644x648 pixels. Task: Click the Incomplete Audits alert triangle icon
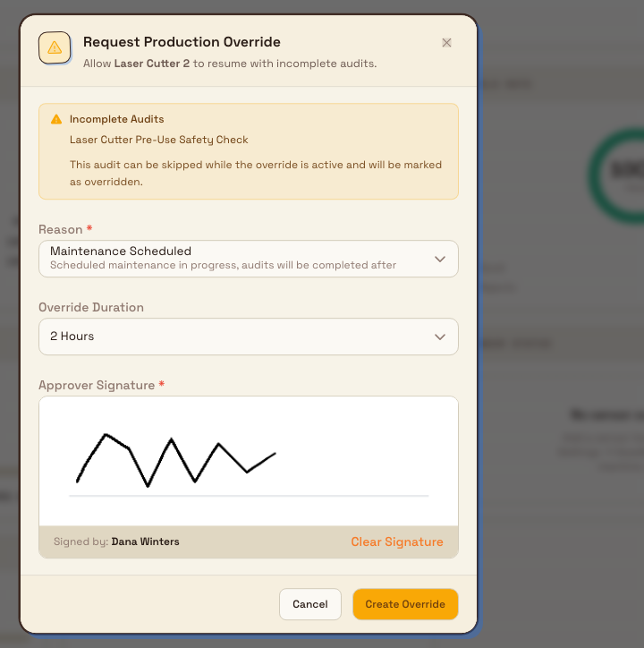[56, 119]
